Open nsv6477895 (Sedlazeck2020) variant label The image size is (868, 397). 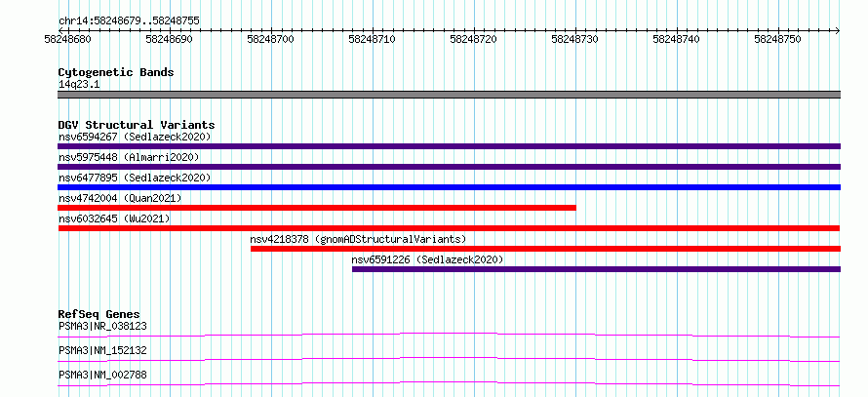click(x=135, y=178)
